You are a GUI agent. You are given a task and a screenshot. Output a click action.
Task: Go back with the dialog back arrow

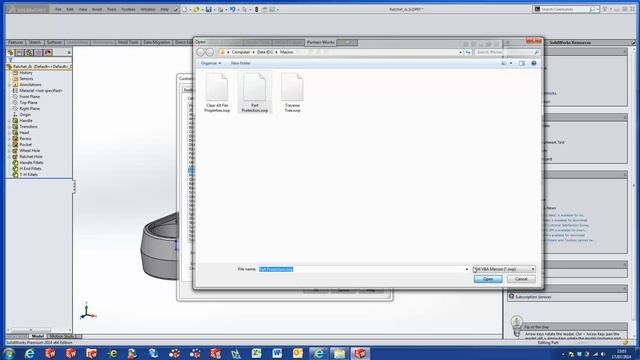pos(200,52)
